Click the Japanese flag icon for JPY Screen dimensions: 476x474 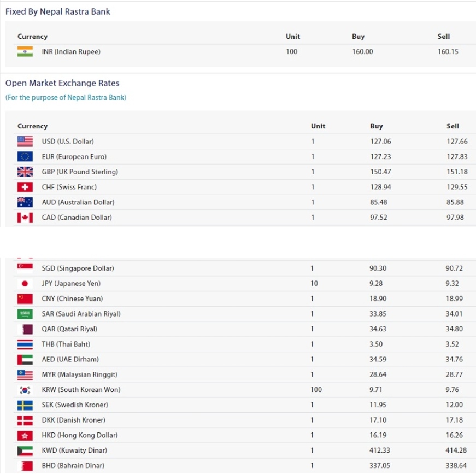(25, 284)
